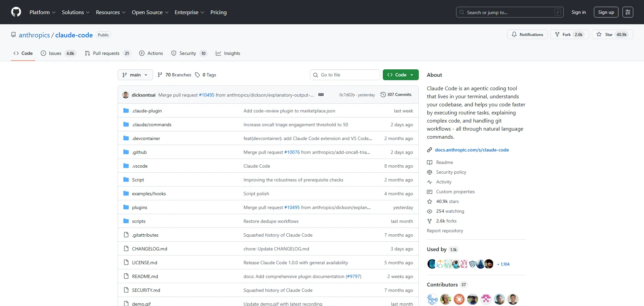Open the 307 Commits history
The height and width of the screenshot is (306, 644).
pyautogui.click(x=396, y=95)
